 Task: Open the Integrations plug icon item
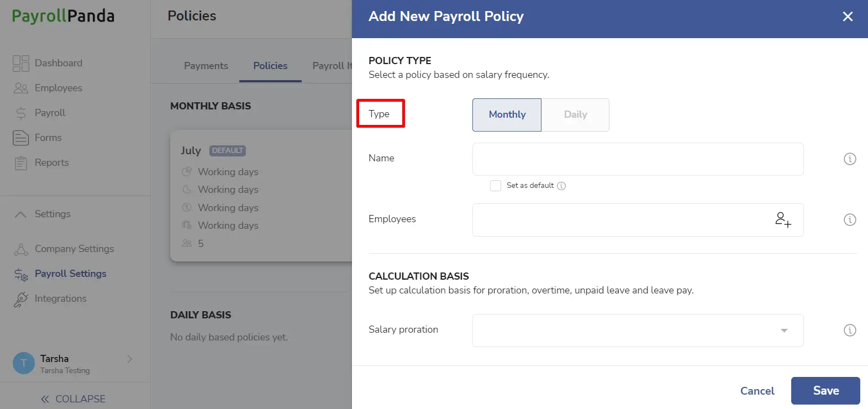(x=50, y=298)
